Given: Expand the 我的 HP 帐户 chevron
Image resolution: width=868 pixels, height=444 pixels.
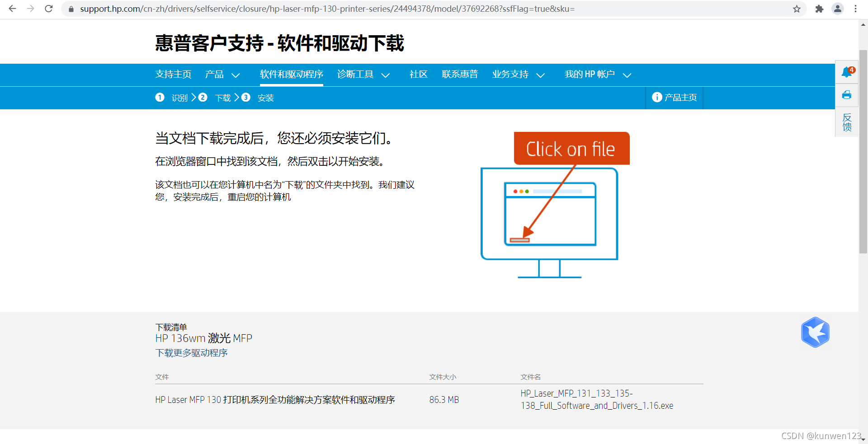Looking at the screenshot, I should (x=627, y=75).
